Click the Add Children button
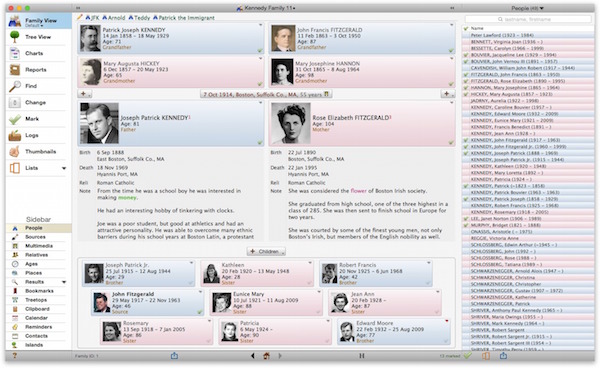The width and height of the screenshot is (600, 368). [266, 252]
